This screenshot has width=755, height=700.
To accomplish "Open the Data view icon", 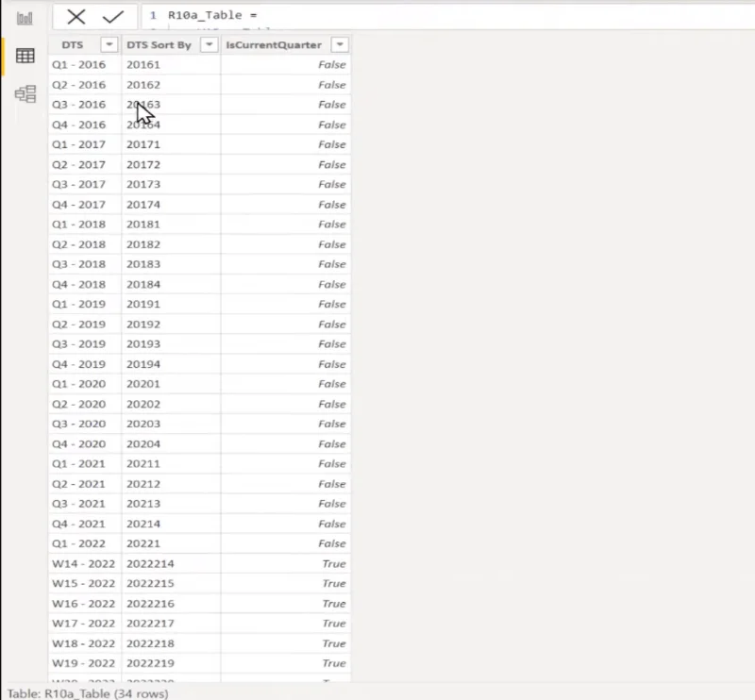I will pyautogui.click(x=25, y=56).
